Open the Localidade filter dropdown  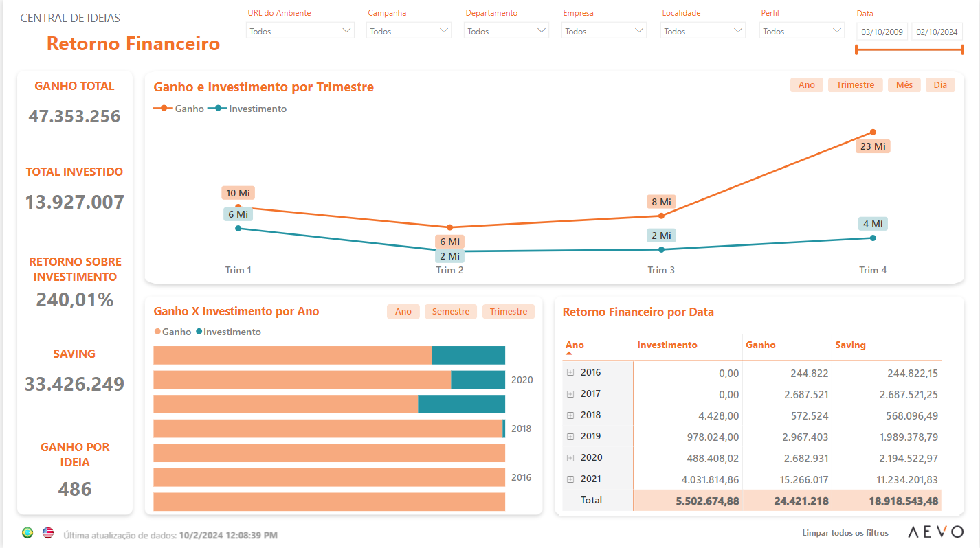point(703,31)
